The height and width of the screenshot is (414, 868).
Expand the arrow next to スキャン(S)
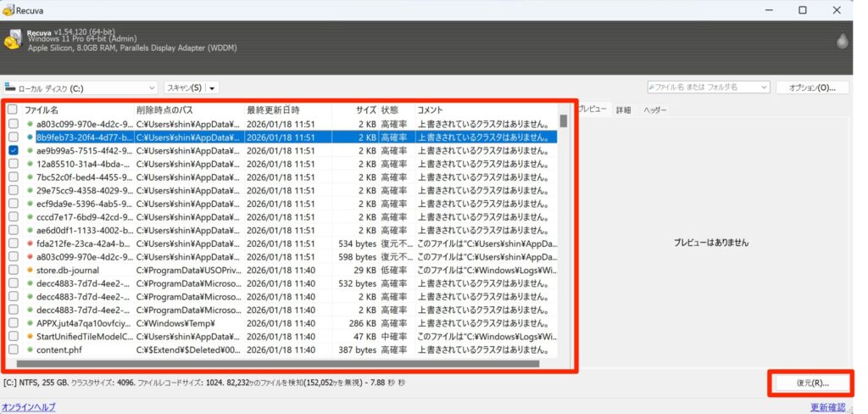[x=211, y=87]
